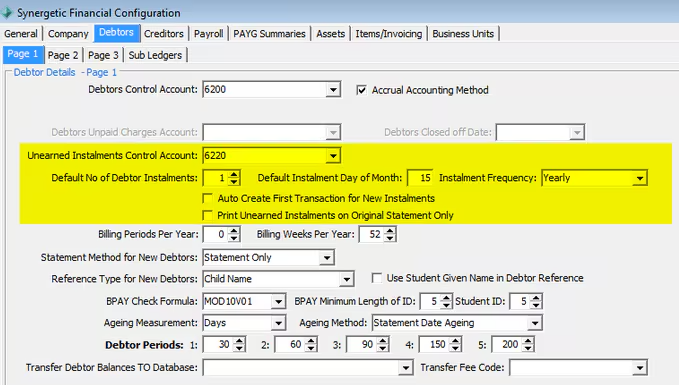
Task: Decrease Billing Weeks Per Year
Action: [390, 238]
